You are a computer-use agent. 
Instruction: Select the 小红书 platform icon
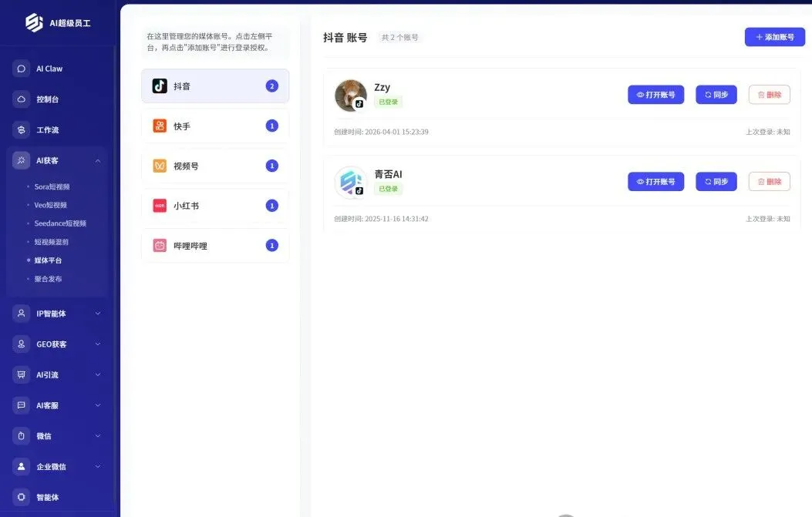(x=159, y=206)
